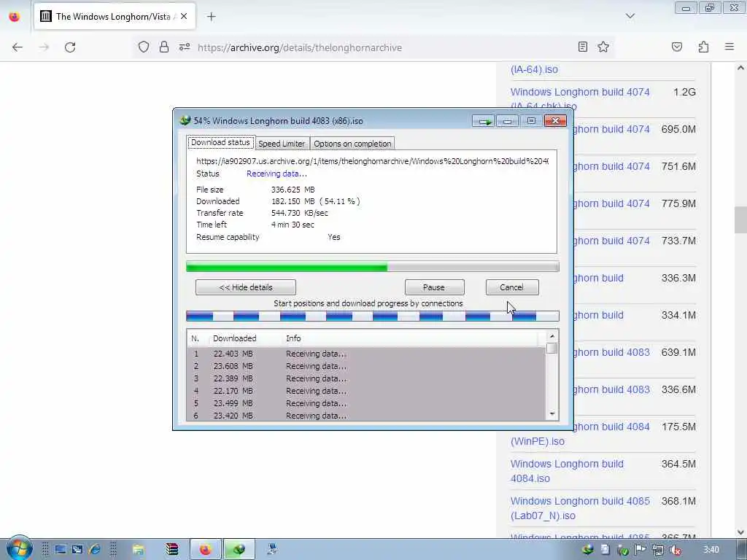
Task: Select connection row 1 with 22.403 MB
Action: click(x=366, y=354)
